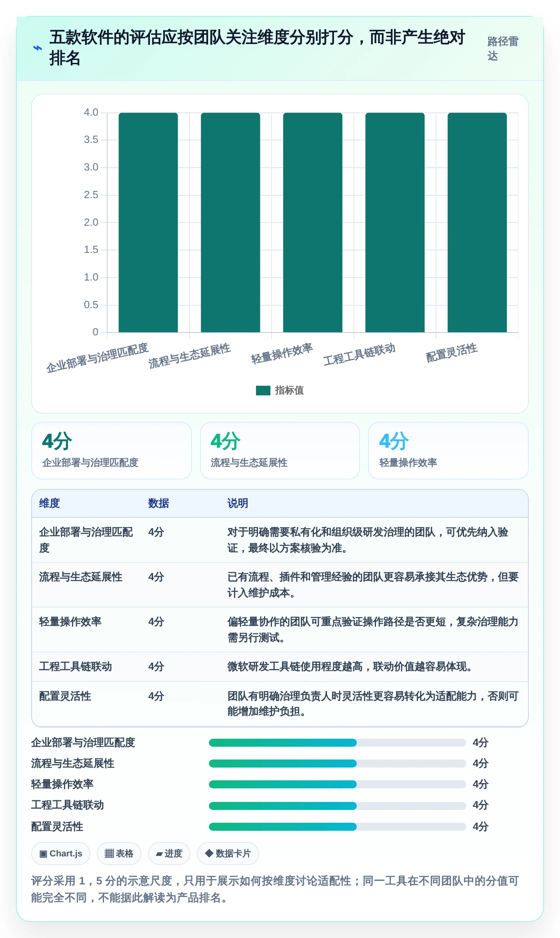Click the 轻量操作效率 progress bar
560x938 pixels.
click(337, 784)
